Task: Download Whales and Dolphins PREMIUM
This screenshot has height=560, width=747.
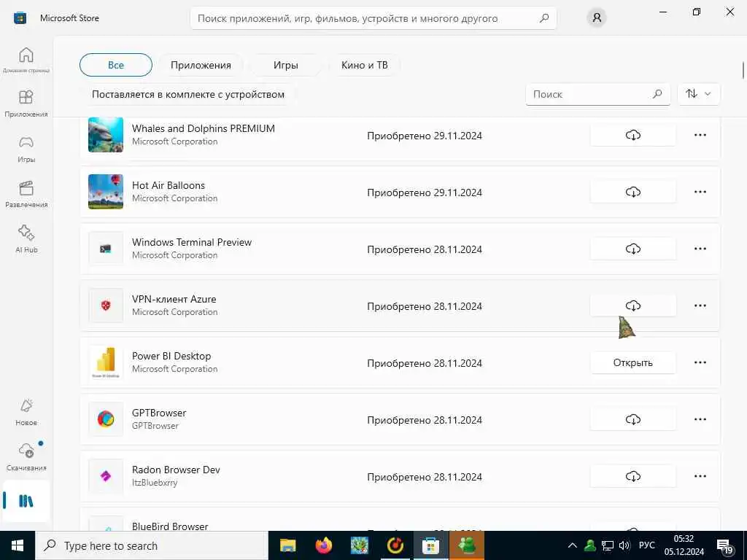Action: 632,135
